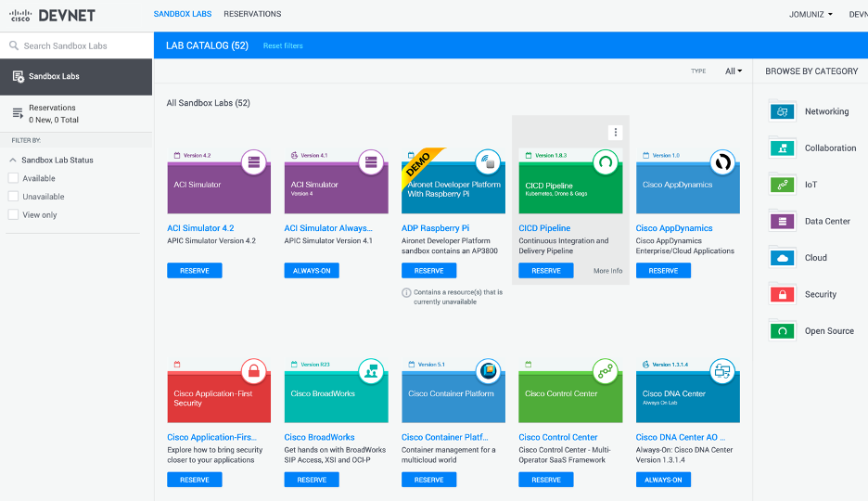Select the Sandbox Labs top tab

[x=183, y=14]
